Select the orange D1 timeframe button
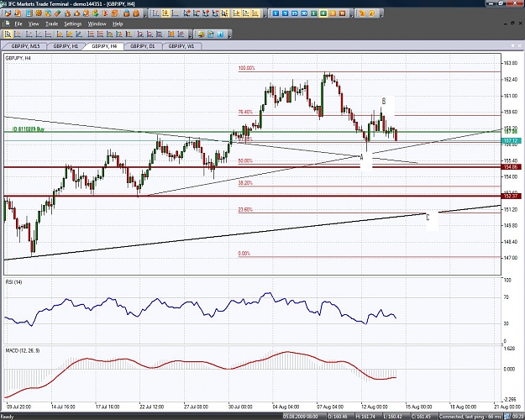The width and height of the screenshot is (525, 420). point(333,13)
